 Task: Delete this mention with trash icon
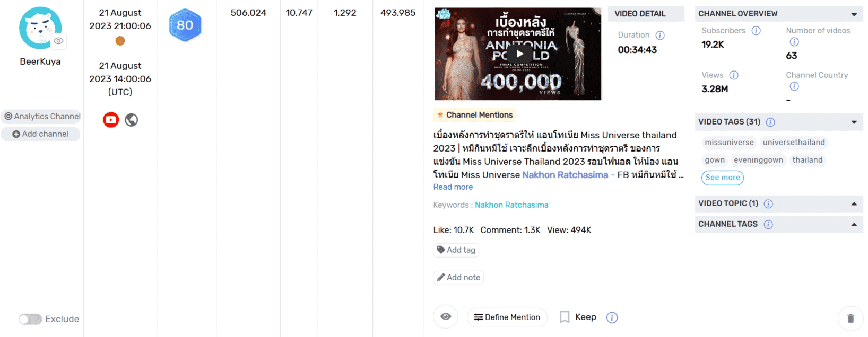(x=850, y=318)
